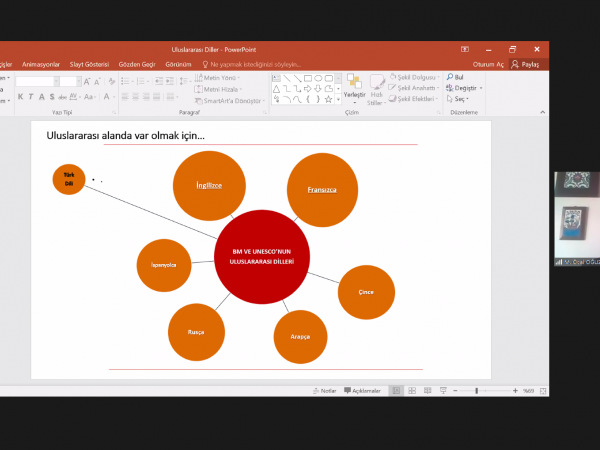Screen dimensions: 600x450
Task: Select the oval shape in gallery
Action: (x=318, y=78)
